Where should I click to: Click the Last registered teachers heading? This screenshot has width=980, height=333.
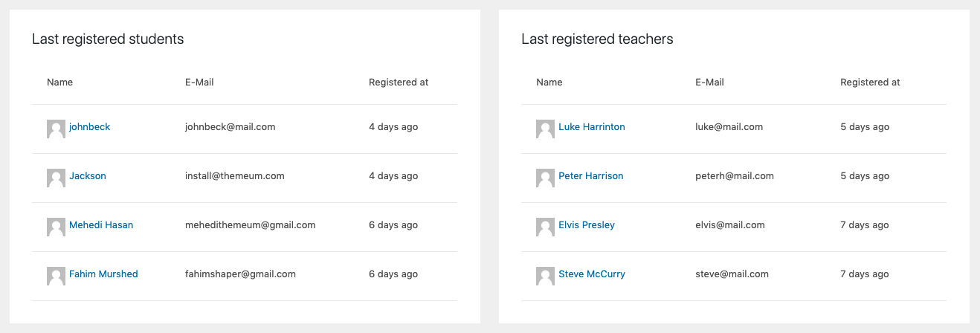[597, 39]
